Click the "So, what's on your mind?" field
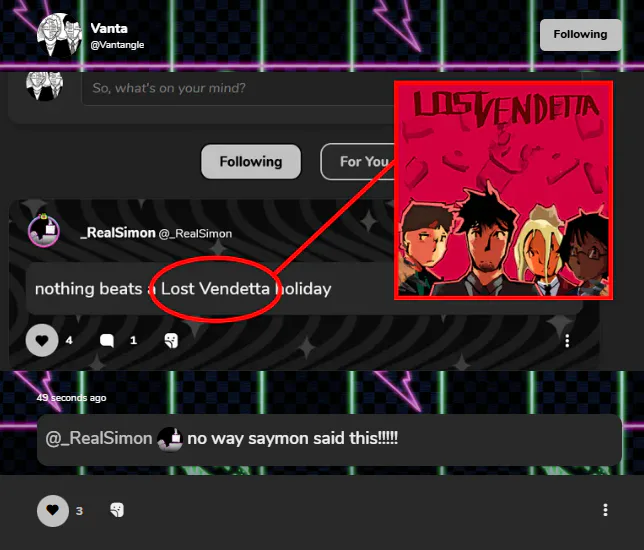 (x=238, y=88)
